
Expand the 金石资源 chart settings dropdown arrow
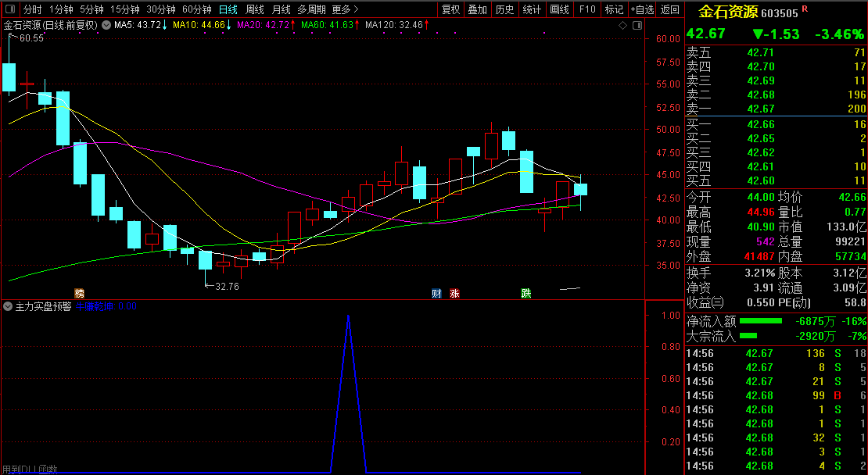click(x=106, y=25)
